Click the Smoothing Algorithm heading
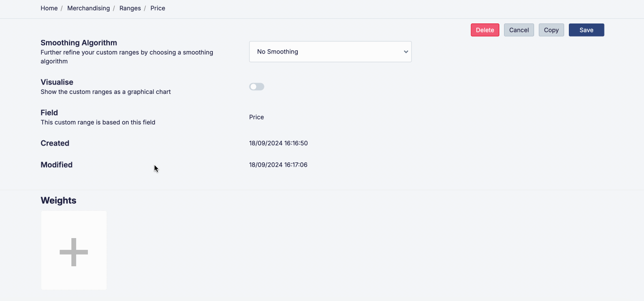Screen dimensions: 644x301 click(x=79, y=43)
